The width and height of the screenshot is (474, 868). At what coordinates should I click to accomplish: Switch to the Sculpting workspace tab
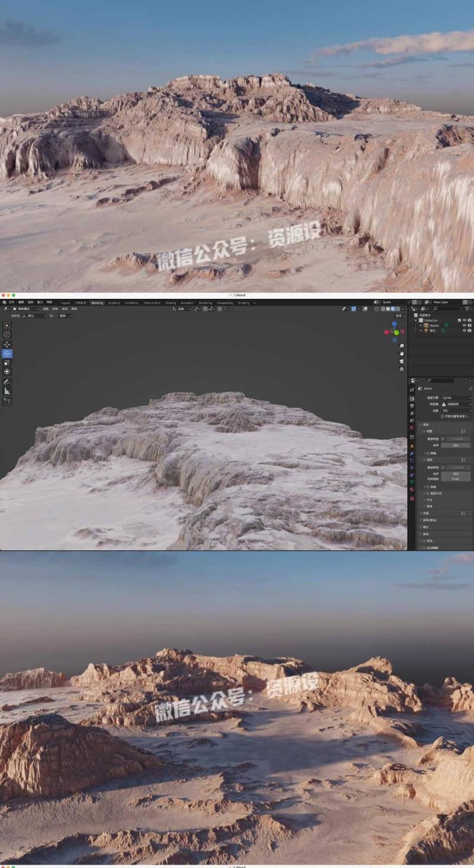click(114, 302)
